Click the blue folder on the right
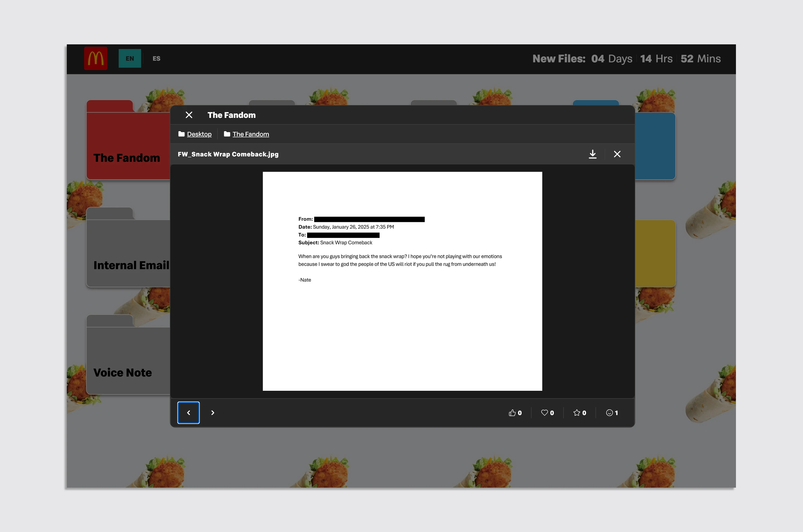 (x=655, y=146)
